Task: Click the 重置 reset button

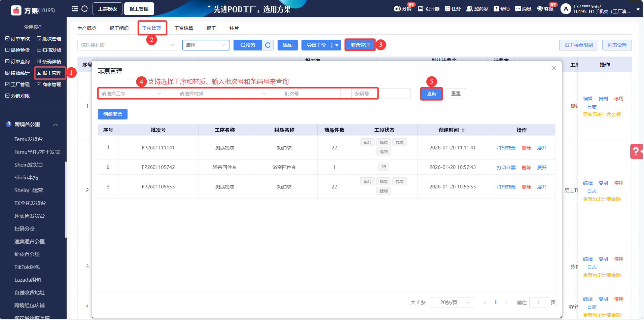Action: [x=456, y=94]
